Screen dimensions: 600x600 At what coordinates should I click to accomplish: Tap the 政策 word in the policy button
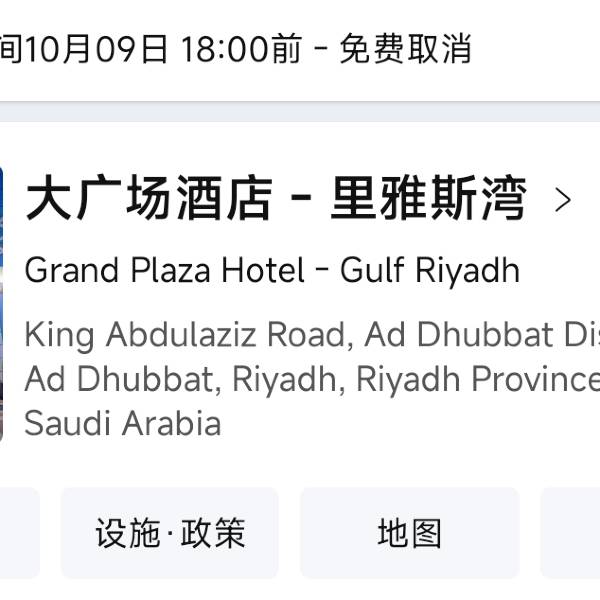[x=214, y=533]
